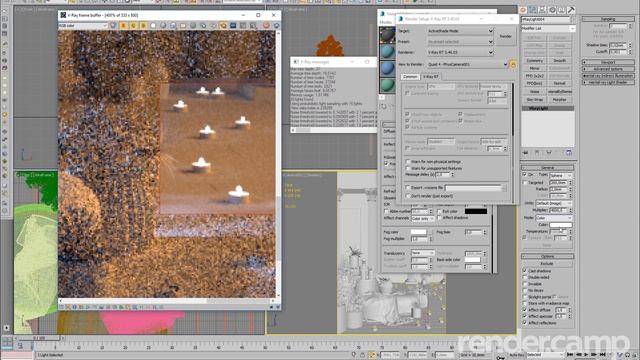Enable Export .vrscene file checkbox
Image resolution: width=640 pixels, height=360 pixels.
[x=408, y=187]
